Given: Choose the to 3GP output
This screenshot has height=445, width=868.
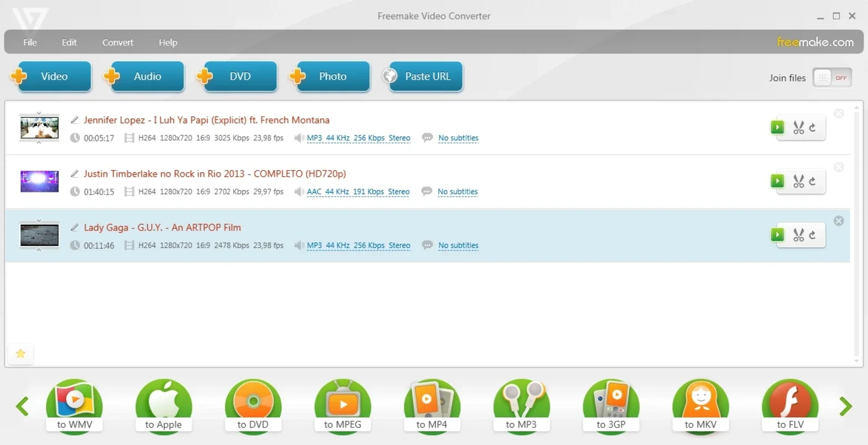Looking at the screenshot, I should pyautogui.click(x=611, y=407).
